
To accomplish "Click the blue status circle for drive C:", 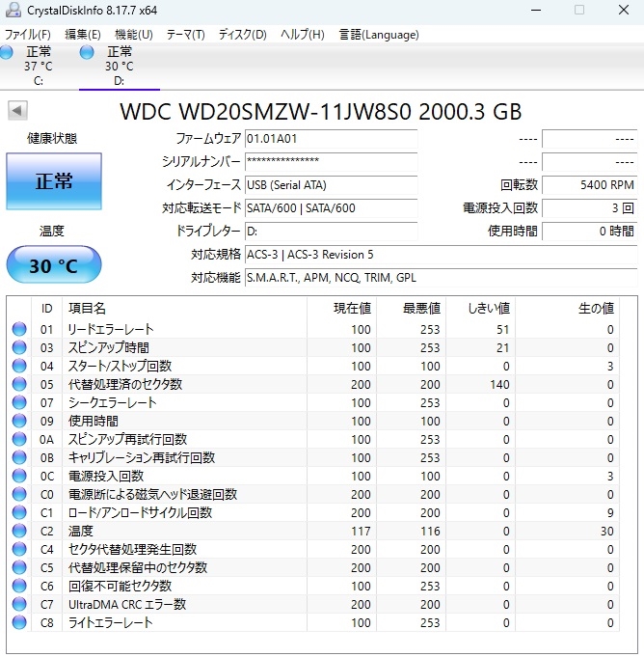I will pyautogui.click(x=6, y=52).
